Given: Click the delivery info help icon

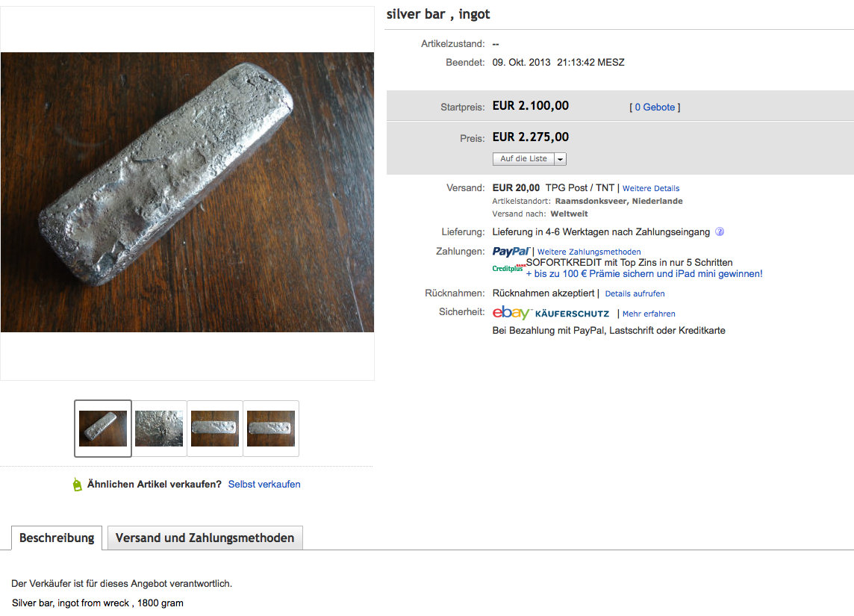Looking at the screenshot, I should tap(720, 232).
